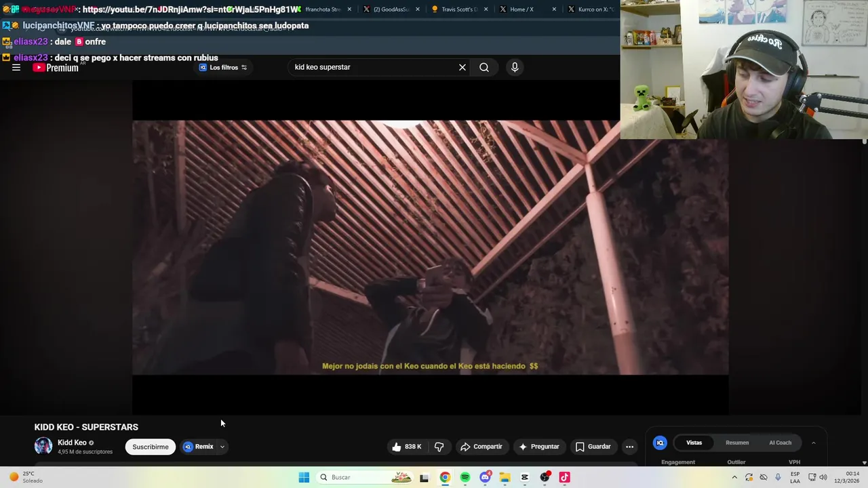The height and width of the screenshot is (488, 868).
Task: Click the taskbar Buscar search box
Action: (365, 477)
